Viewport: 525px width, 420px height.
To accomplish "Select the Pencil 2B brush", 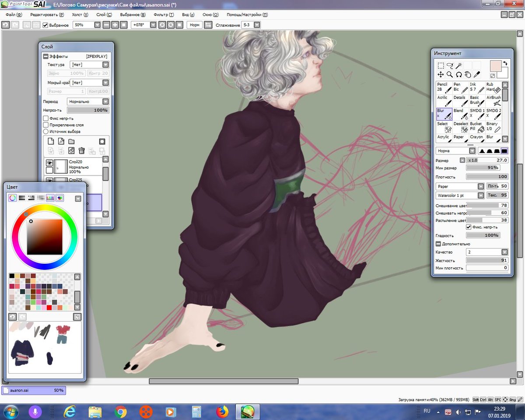I will (444, 87).
